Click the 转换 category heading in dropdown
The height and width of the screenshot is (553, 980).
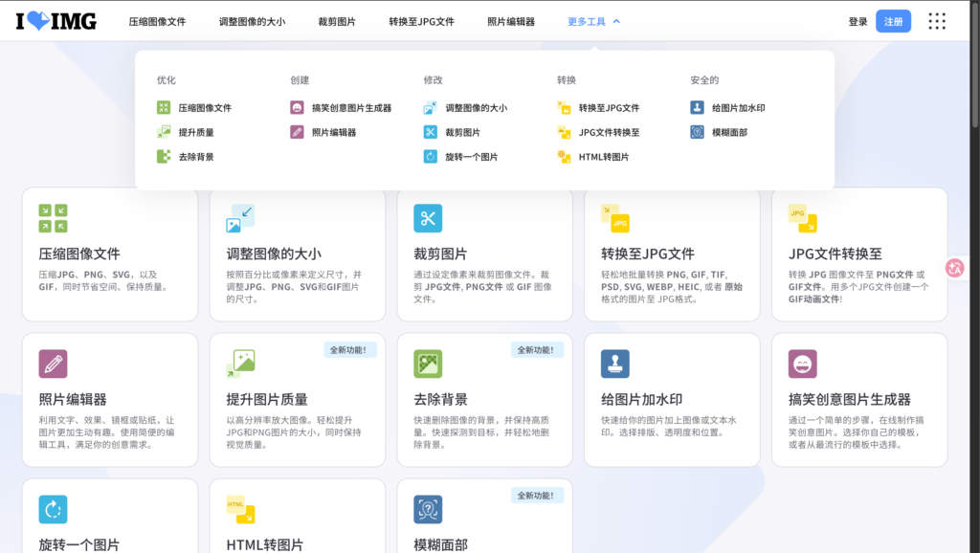click(567, 80)
